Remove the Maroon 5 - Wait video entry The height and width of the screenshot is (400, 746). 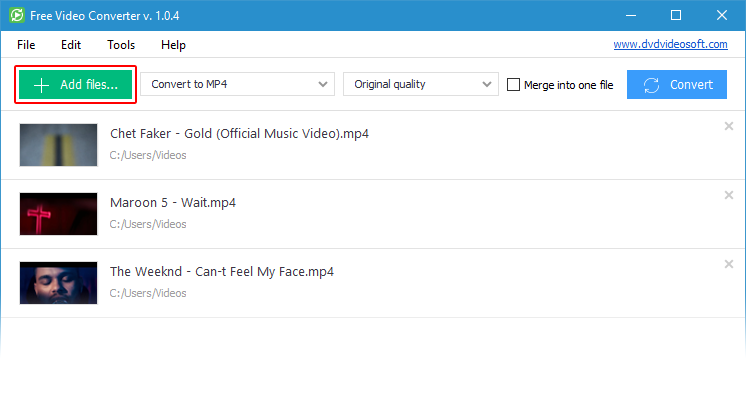click(728, 195)
